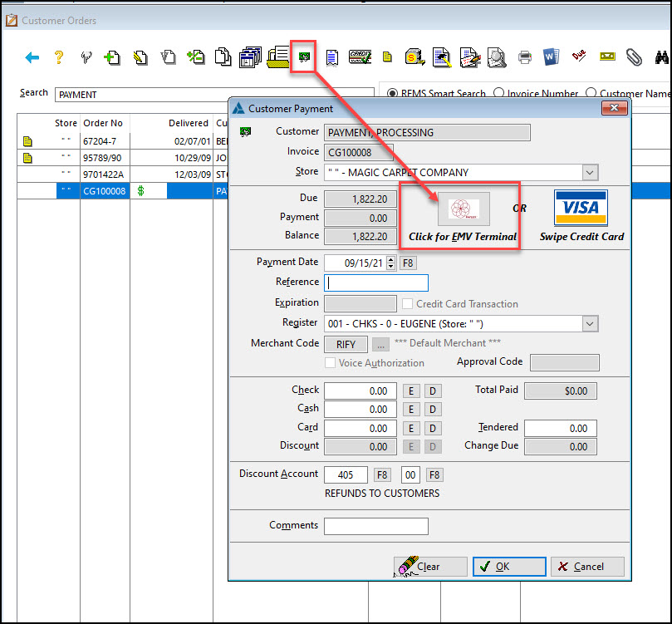
Task: Click the Payment Date spinner arrows
Action: (391, 263)
